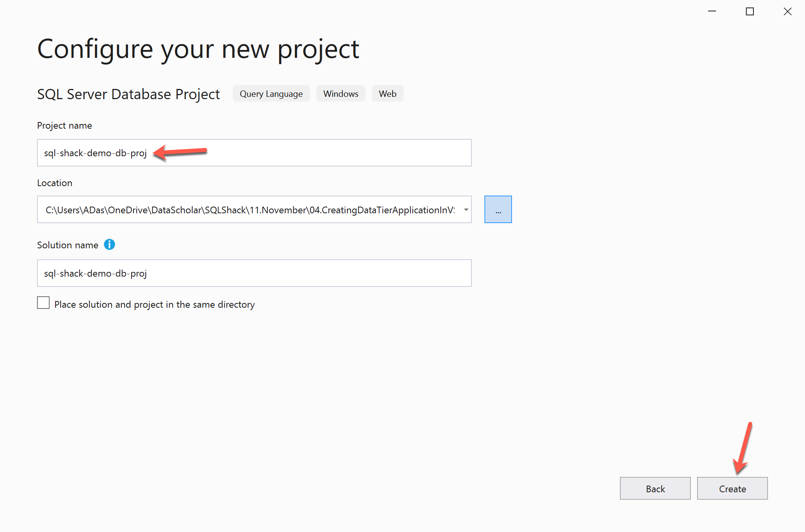Click the Location path combo box
Viewport: 805px width, 532px height.
[x=250, y=210]
